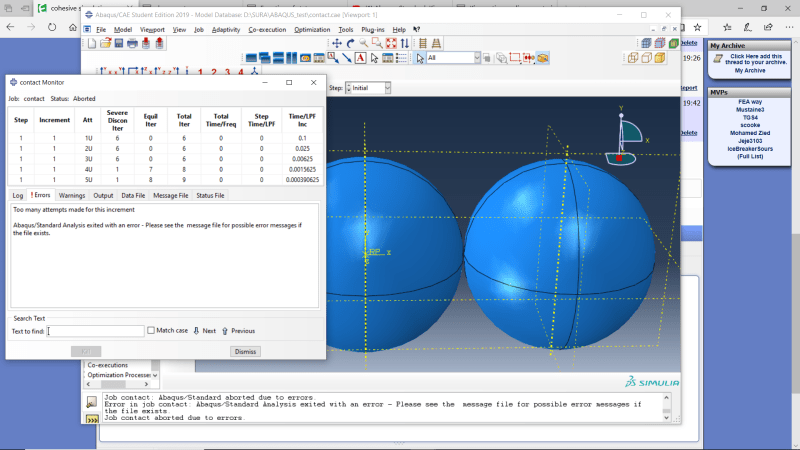Screen dimensions: 800x450
Task: Switch to the Log tab
Action: tap(18, 195)
